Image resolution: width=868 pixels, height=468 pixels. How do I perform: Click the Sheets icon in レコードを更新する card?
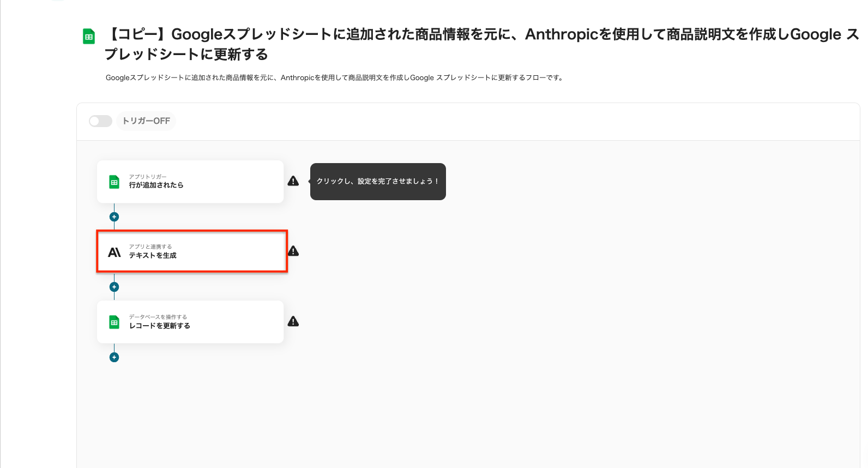(114, 322)
